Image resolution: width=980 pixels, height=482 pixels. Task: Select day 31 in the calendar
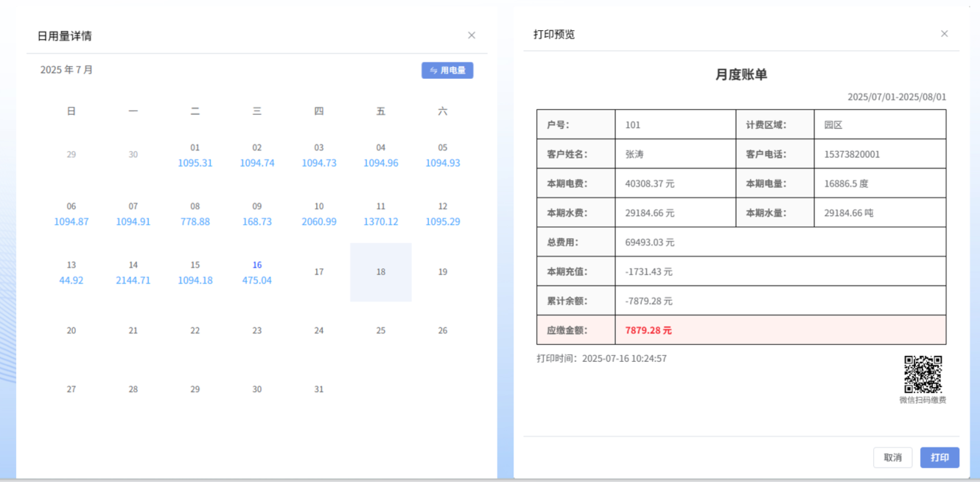pyautogui.click(x=319, y=389)
